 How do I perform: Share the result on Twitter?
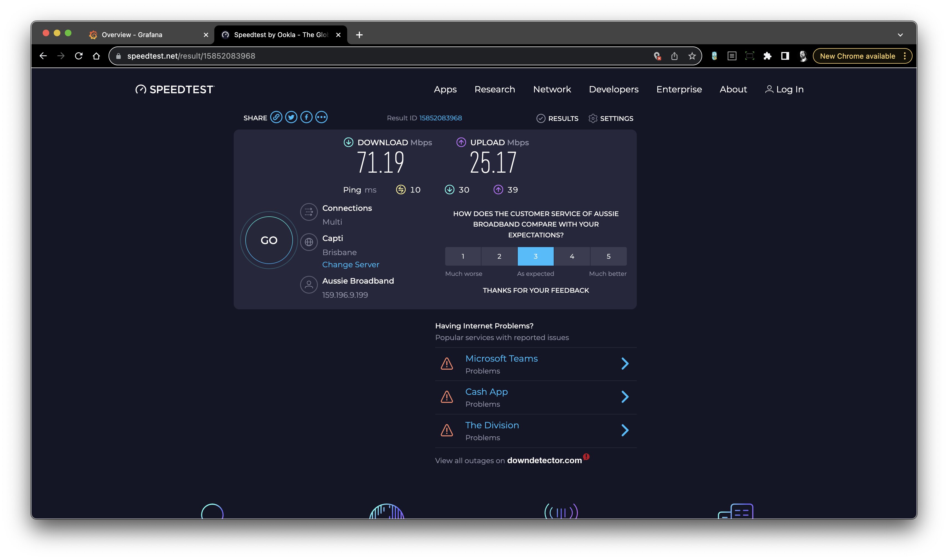pyautogui.click(x=292, y=117)
